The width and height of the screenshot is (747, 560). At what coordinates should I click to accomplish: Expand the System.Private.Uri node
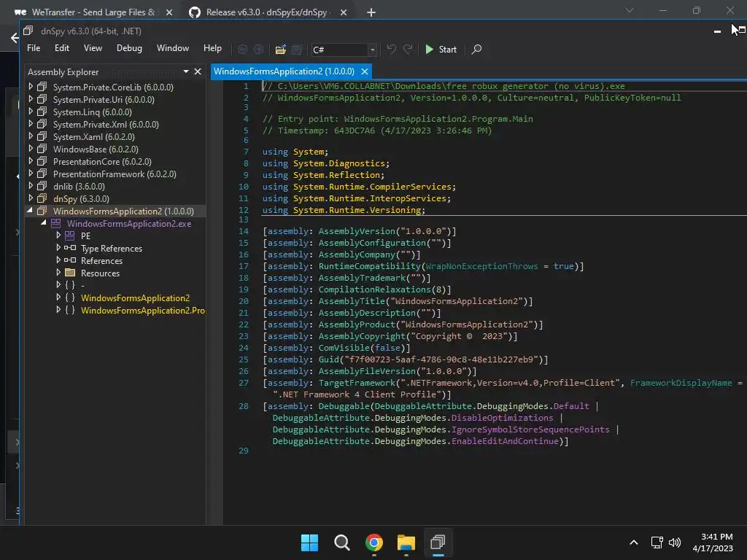click(31, 99)
